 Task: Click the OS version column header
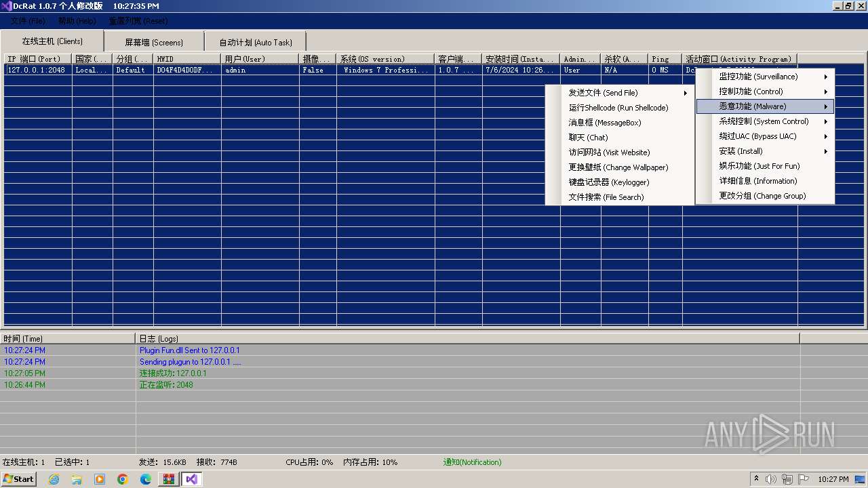[386, 59]
